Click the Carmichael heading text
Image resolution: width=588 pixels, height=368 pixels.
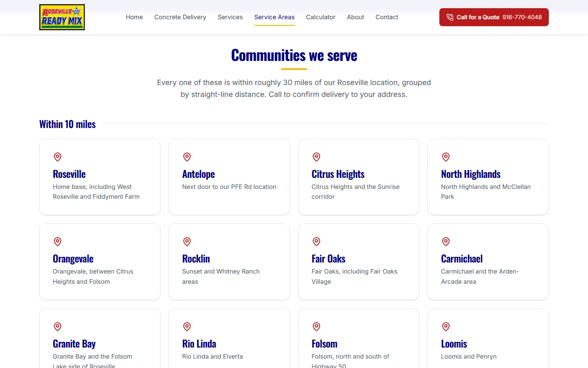click(462, 259)
